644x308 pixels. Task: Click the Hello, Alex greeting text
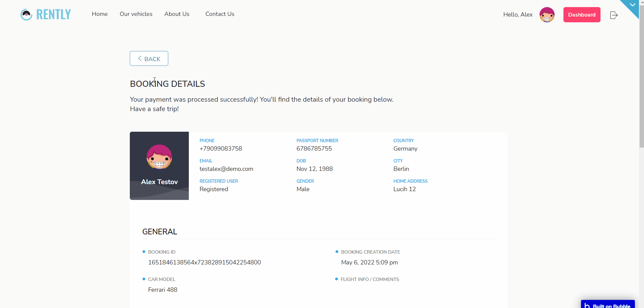518,15
